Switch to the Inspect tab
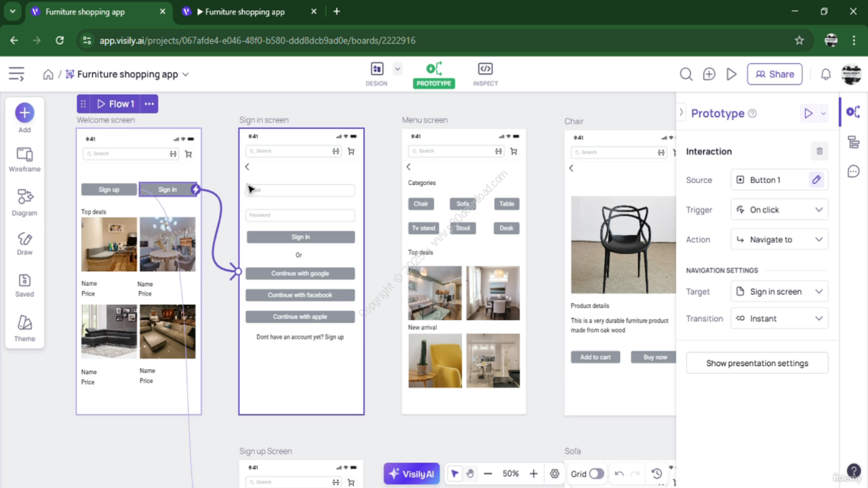This screenshot has height=488, width=868. [485, 74]
